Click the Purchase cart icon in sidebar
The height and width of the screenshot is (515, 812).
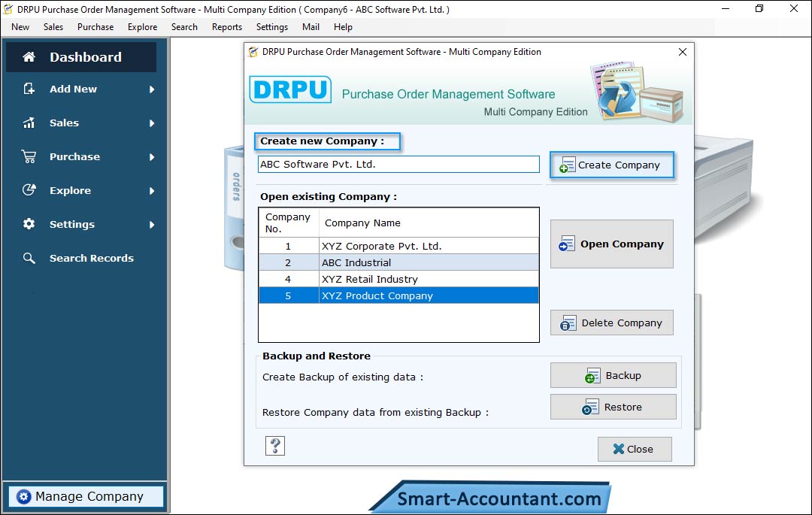[29, 156]
